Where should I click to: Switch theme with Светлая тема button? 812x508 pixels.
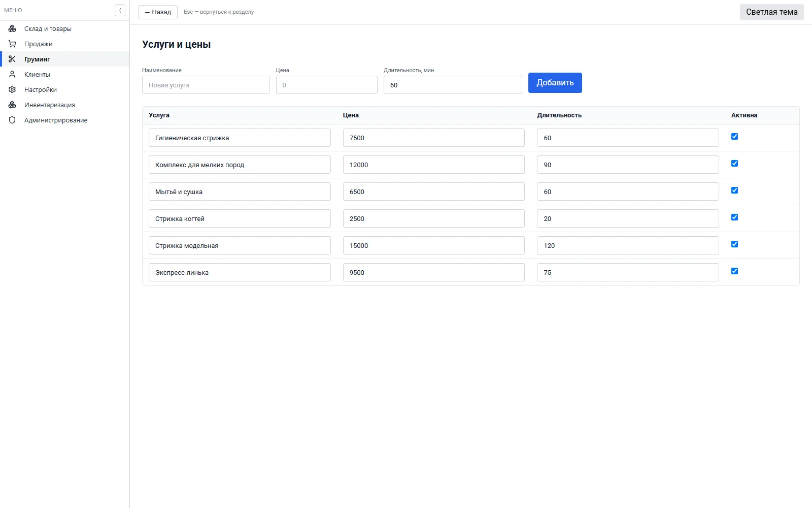pyautogui.click(x=771, y=12)
